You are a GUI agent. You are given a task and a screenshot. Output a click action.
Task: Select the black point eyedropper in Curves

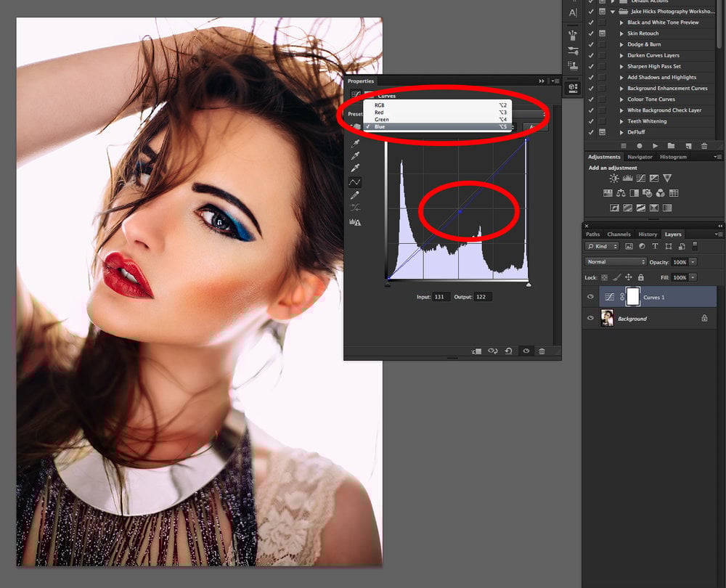coord(355,144)
